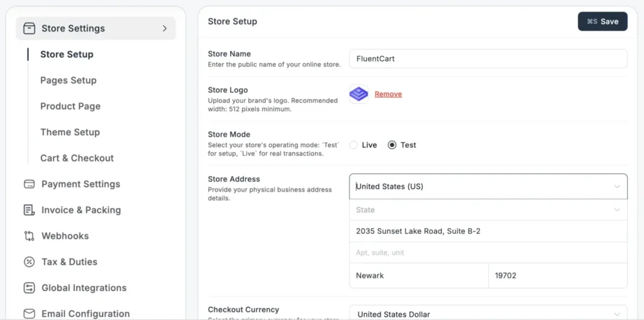Viewport: 644px width, 320px height.
Task: Click the Store Address label
Action: [x=234, y=179]
